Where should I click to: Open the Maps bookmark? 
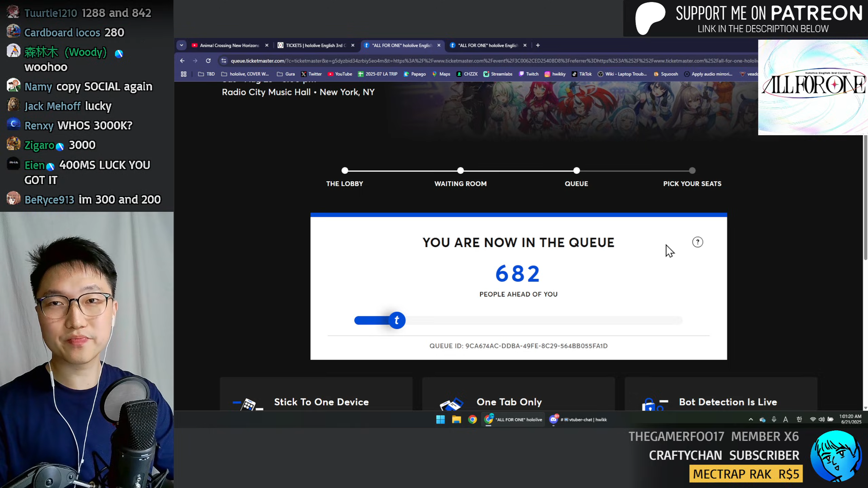click(x=441, y=74)
